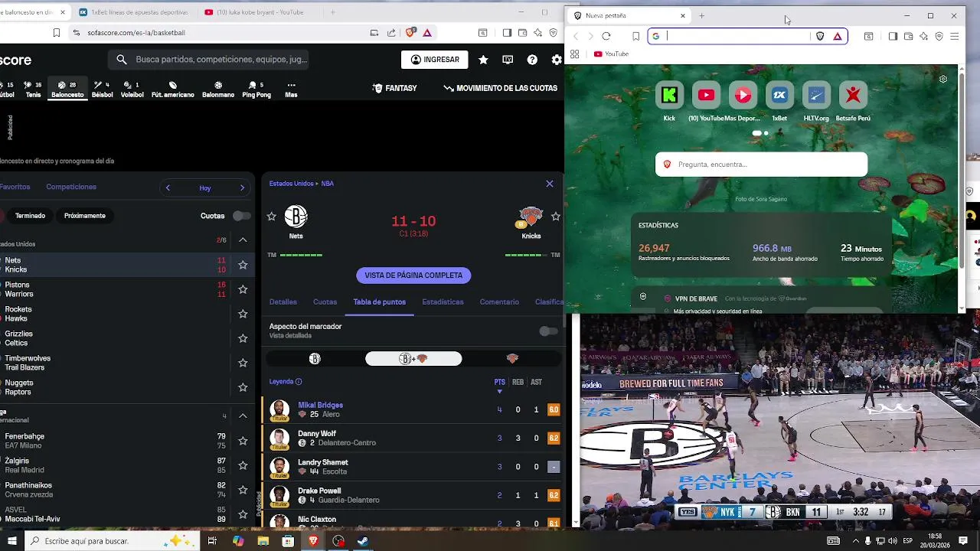Open favorites star icon in Sofascore header
The height and width of the screenshot is (551, 980).
[483, 60]
